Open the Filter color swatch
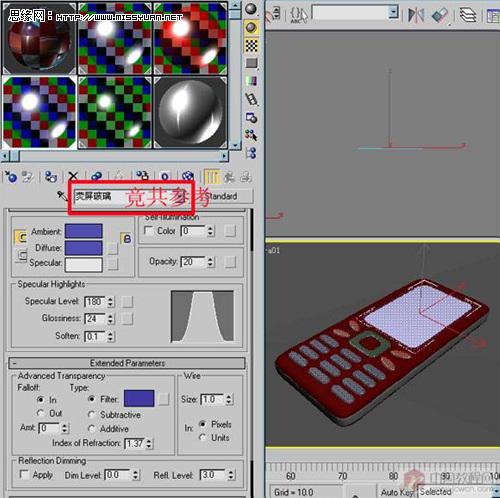 click(x=139, y=398)
